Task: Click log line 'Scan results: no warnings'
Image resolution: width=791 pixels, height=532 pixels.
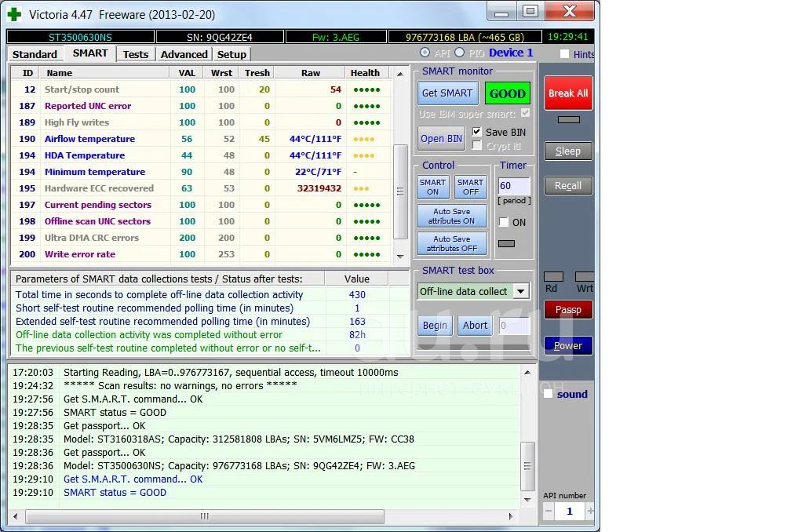Action: click(x=180, y=386)
